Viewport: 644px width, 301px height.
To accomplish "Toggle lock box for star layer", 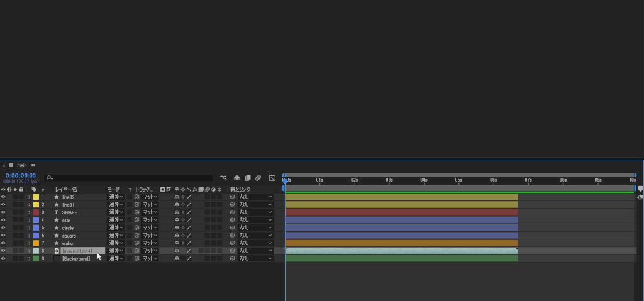I will click(21, 220).
